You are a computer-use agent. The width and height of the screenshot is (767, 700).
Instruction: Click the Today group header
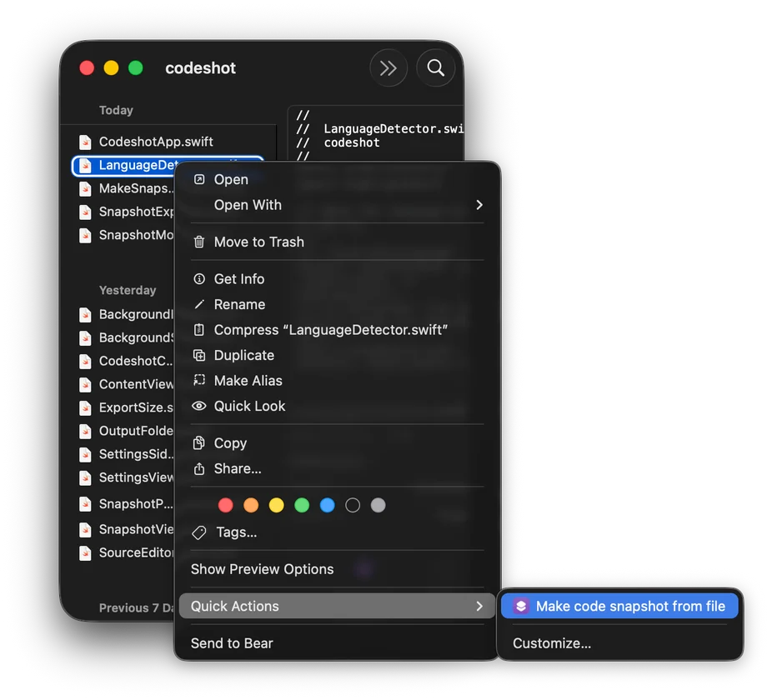(x=116, y=111)
